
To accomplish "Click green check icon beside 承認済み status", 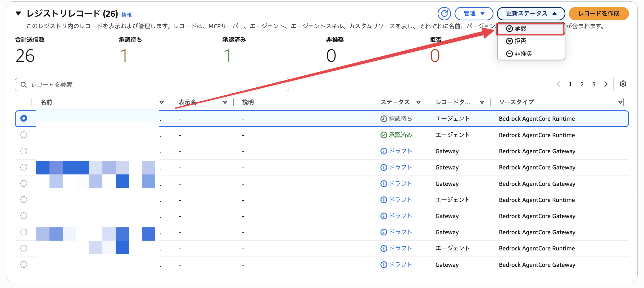I will tap(384, 135).
